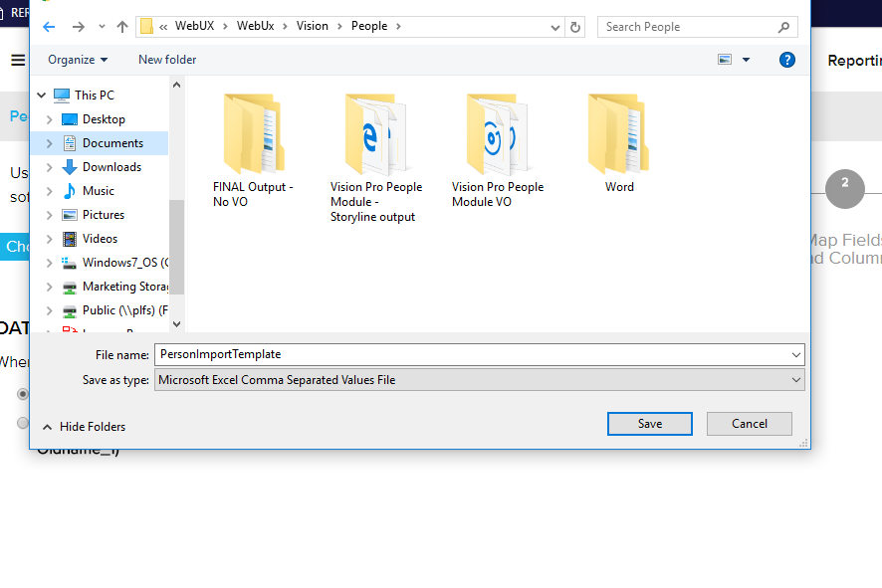Image resolution: width=882 pixels, height=588 pixels.
Task: Expand the Documents tree node
Action: coord(50,143)
